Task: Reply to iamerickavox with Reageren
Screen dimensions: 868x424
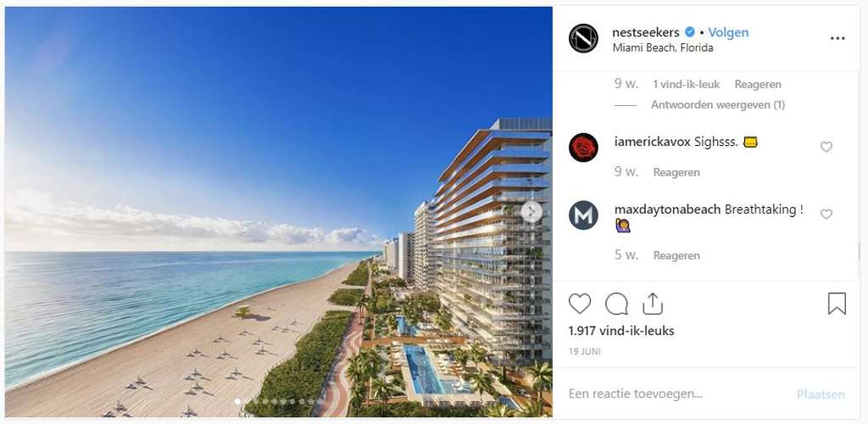Action: [x=676, y=172]
